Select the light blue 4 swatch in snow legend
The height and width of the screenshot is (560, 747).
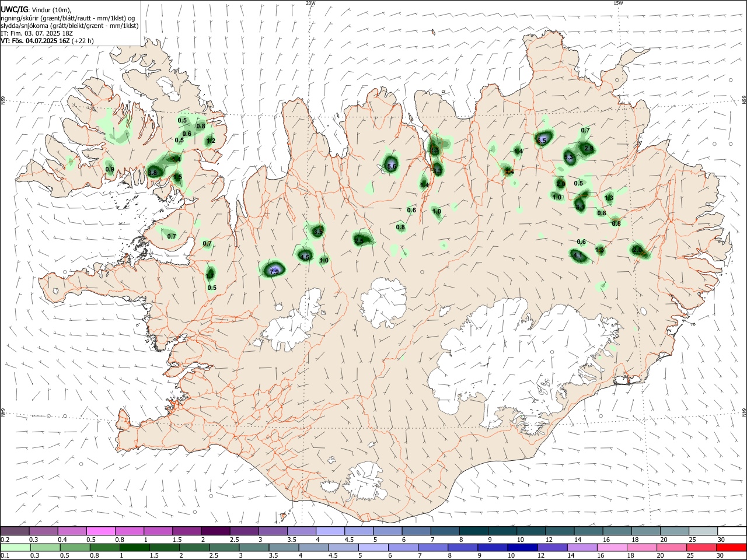point(330,531)
